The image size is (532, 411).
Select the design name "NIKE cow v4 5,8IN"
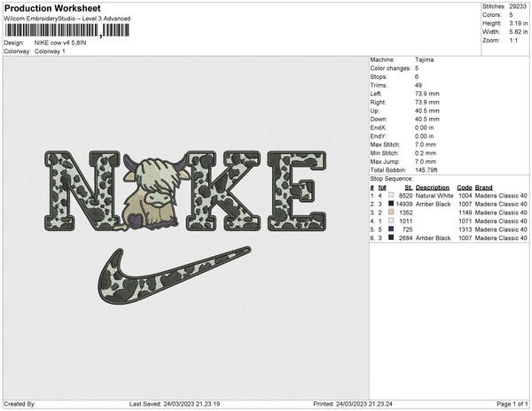[60, 43]
